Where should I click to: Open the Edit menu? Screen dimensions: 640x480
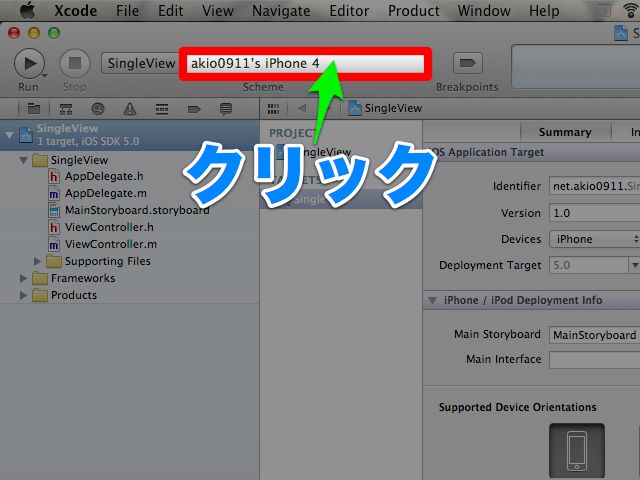(x=171, y=11)
